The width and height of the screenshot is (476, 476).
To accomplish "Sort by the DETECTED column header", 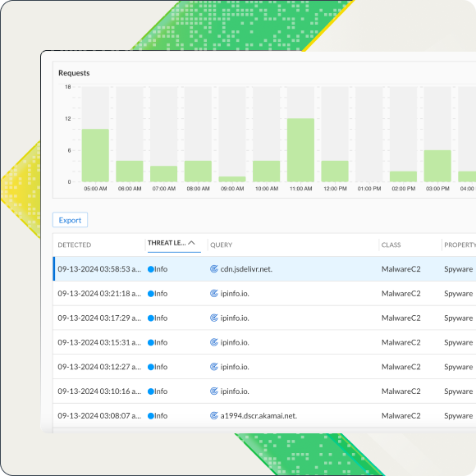I will click(x=75, y=245).
